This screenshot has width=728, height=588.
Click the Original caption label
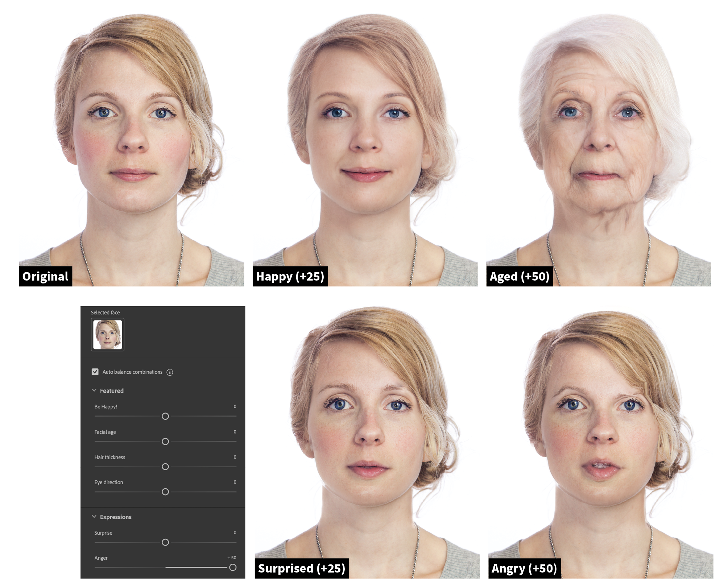tap(46, 277)
